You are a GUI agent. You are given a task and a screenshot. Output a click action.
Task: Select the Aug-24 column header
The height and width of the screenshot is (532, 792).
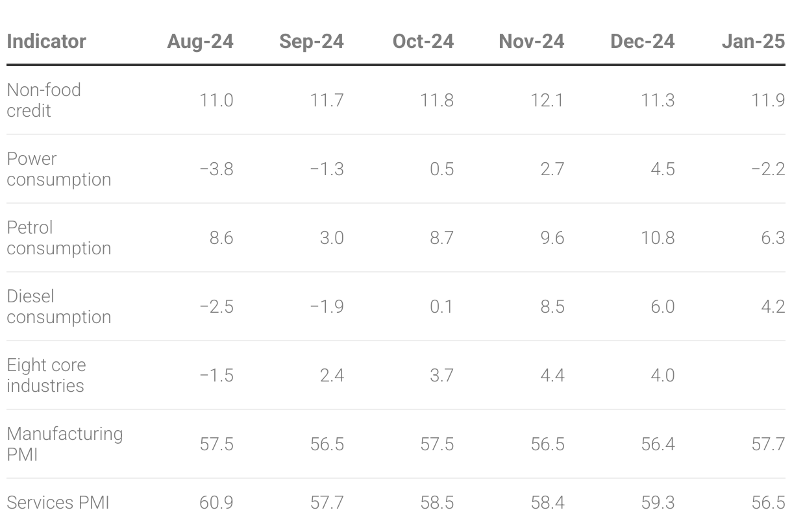200,42
